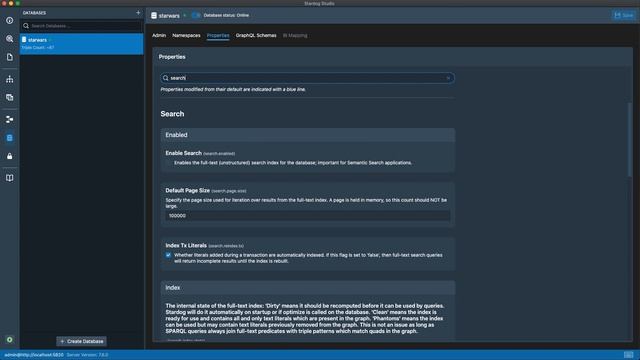Clear the properties search with the X

(x=448, y=78)
